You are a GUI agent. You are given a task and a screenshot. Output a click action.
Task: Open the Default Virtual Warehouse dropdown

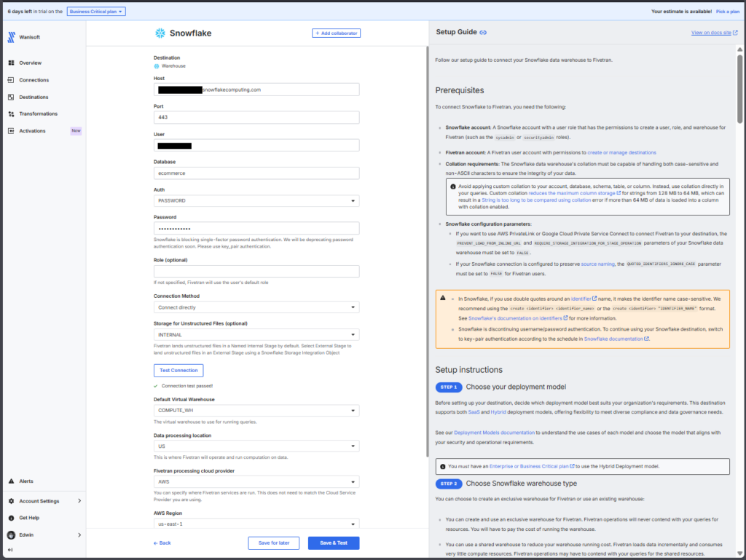click(x=256, y=410)
